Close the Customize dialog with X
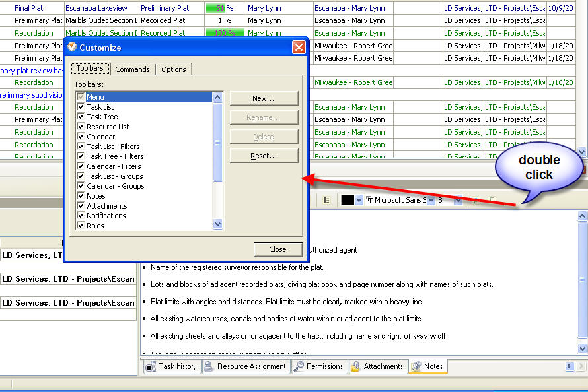The height and width of the screenshot is (392, 588). (x=299, y=48)
